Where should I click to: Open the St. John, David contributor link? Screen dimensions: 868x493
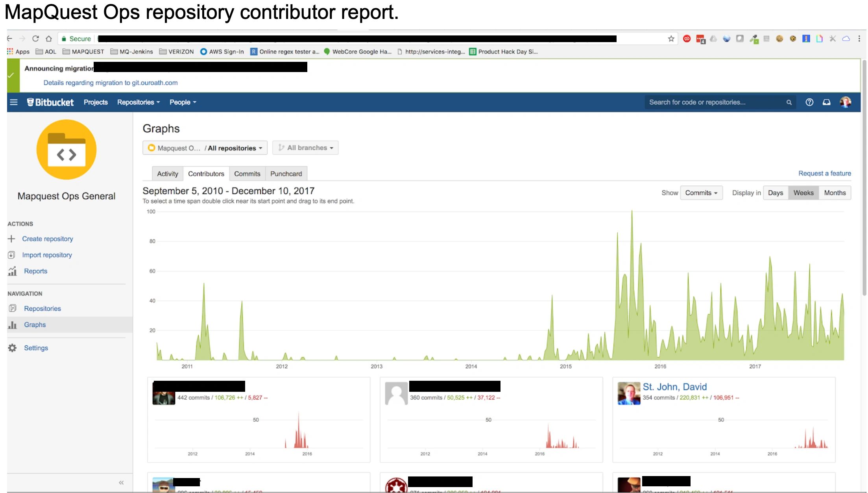[x=675, y=387]
